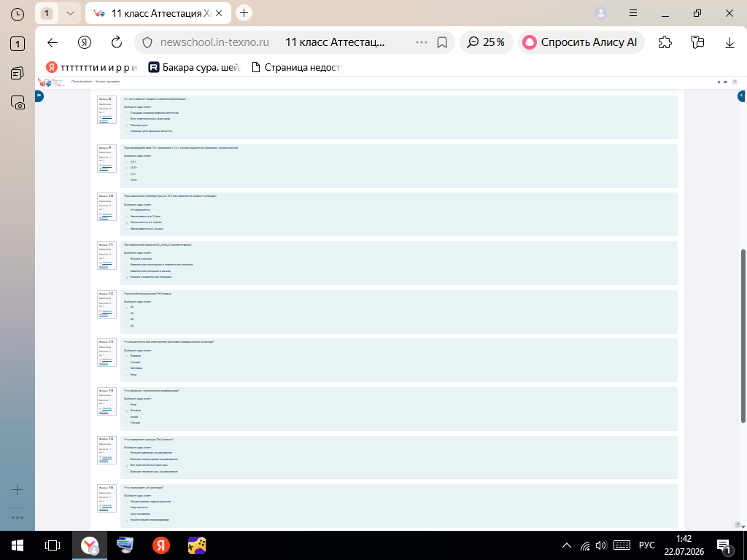Open the browser extensions puzzle icon
Screen dimensions: 747x560
(x=665, y=42)
